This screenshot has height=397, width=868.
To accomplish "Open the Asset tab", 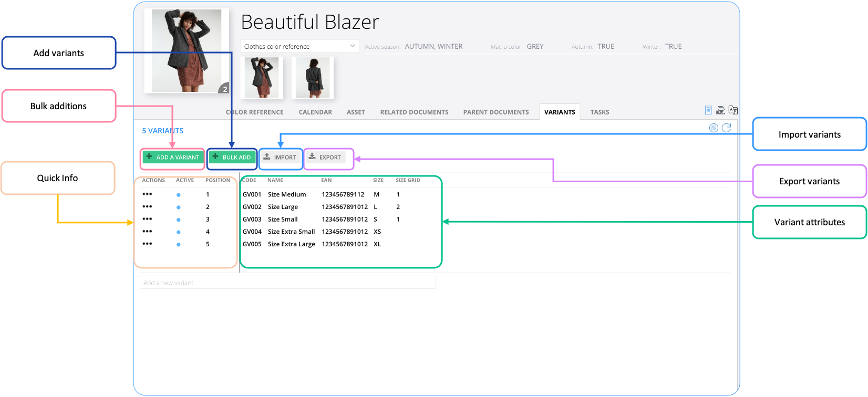I will click(x=356, y=112).
